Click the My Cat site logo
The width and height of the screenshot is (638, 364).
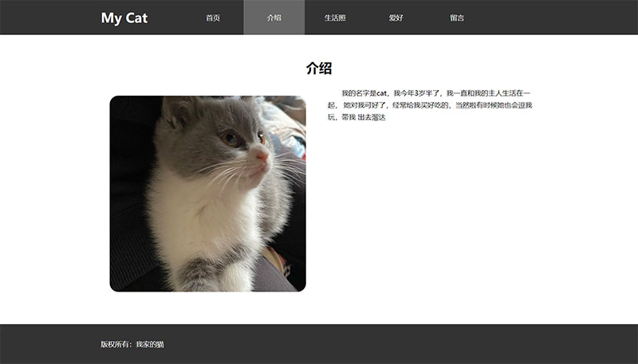[124, 18]
